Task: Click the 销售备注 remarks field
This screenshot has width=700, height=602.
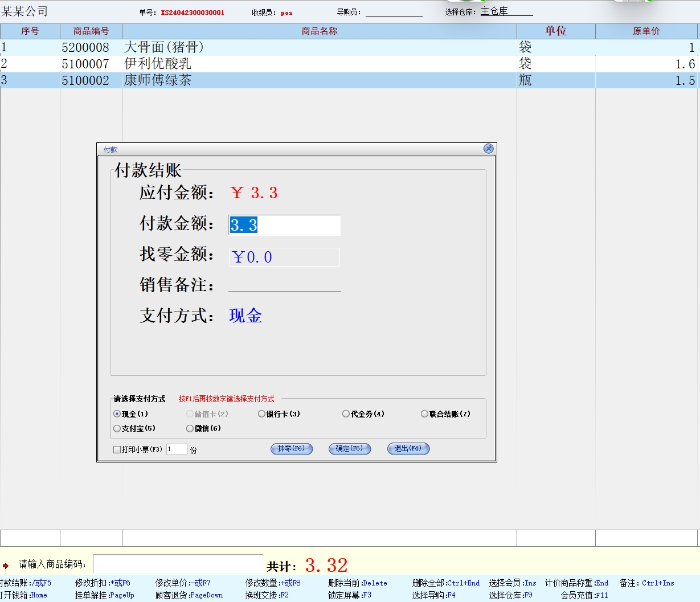Action: pos(284,284)
